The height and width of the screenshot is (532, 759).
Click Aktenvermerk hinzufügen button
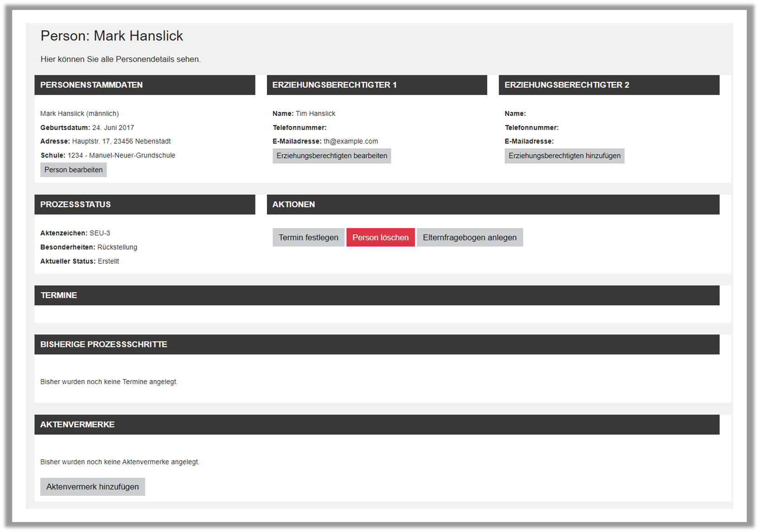pos(92,487)
